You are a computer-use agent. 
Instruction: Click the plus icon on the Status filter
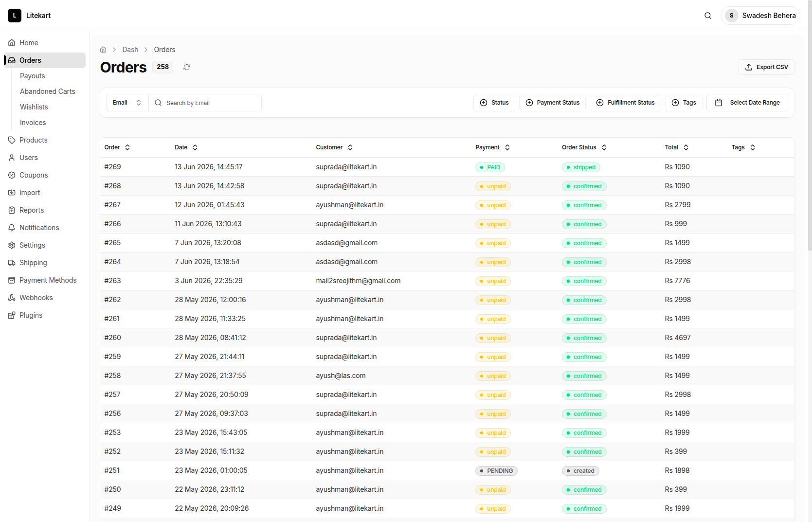(x=484, y=103)
